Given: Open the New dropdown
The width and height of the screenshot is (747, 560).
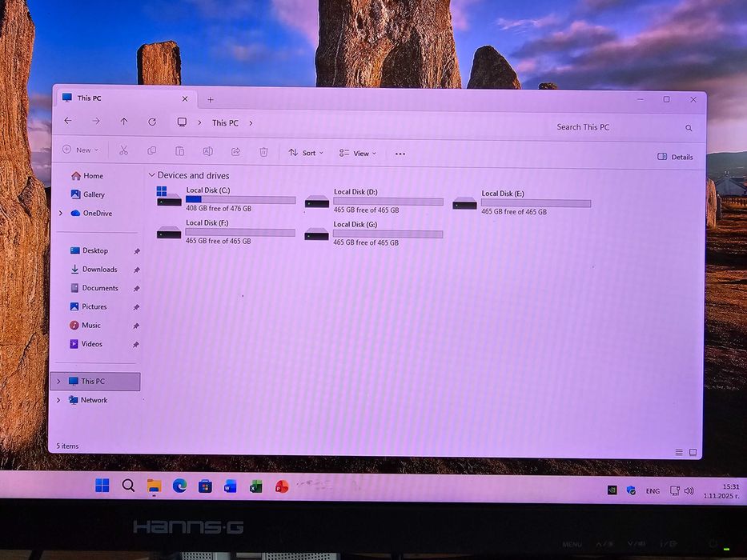Looking at the screenshot, I should point(81,150).
